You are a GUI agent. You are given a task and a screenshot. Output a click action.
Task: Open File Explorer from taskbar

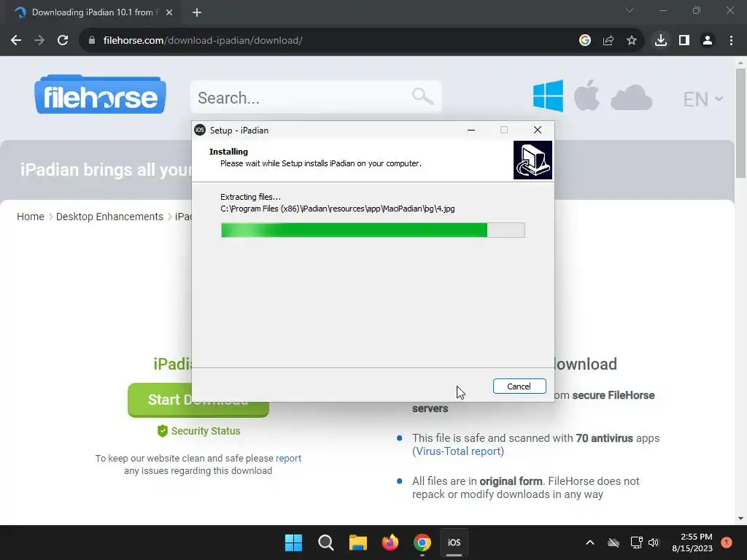coord(357,542)
